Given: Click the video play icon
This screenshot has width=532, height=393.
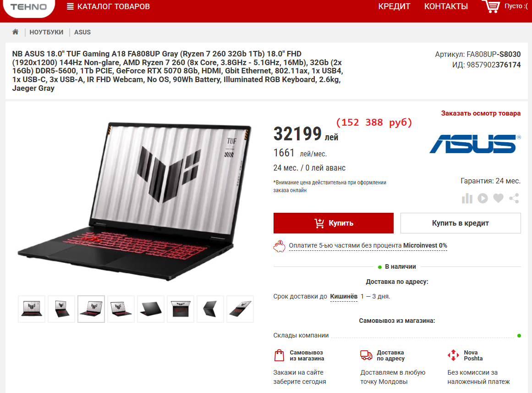Looking at the screenshot, I should pyautogui.click(x=483, y=198).
